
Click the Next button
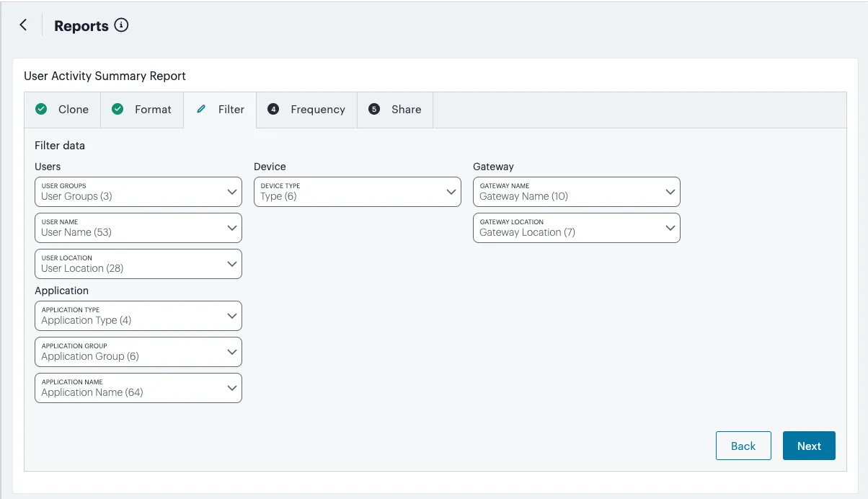(809, 446)
